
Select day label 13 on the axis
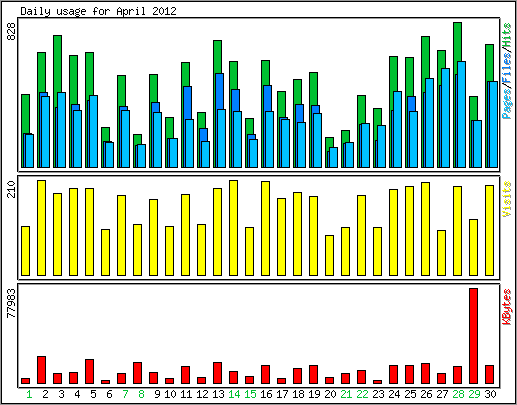point(218,395)
